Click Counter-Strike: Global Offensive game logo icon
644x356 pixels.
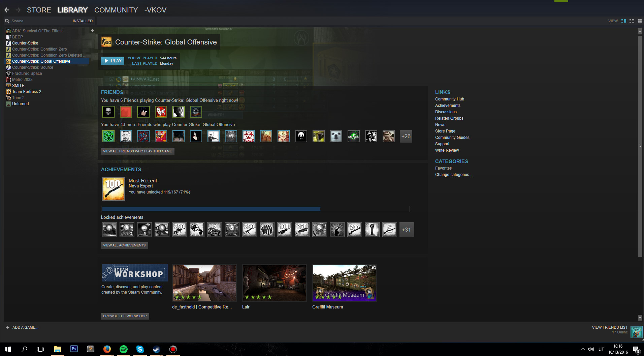(x=106, y=42)
